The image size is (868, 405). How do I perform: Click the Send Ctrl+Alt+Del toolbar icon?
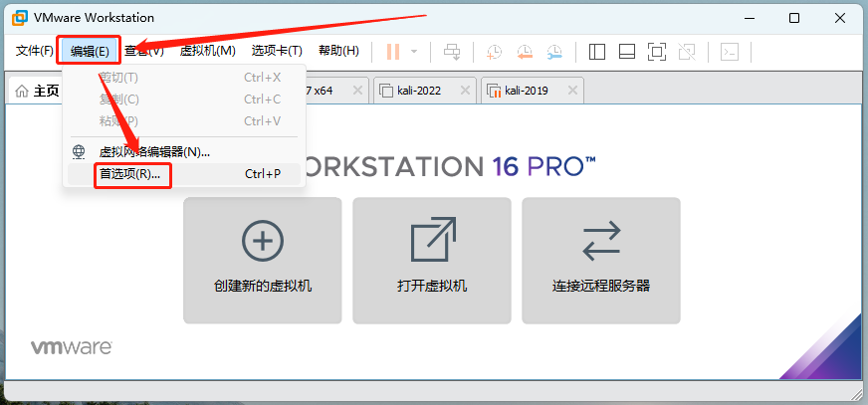click(x=452, y=52)
